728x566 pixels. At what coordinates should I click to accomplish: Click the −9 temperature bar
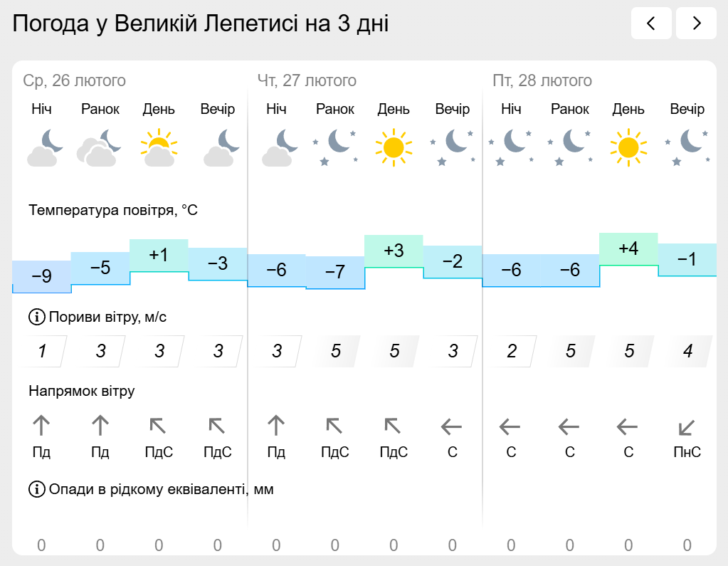(x=41, y=277)
